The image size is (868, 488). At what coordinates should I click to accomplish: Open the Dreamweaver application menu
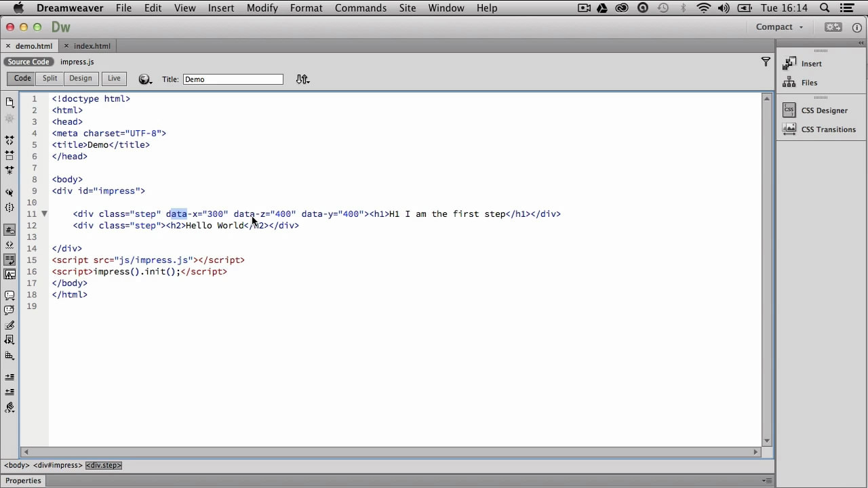(x=70, y=8)
